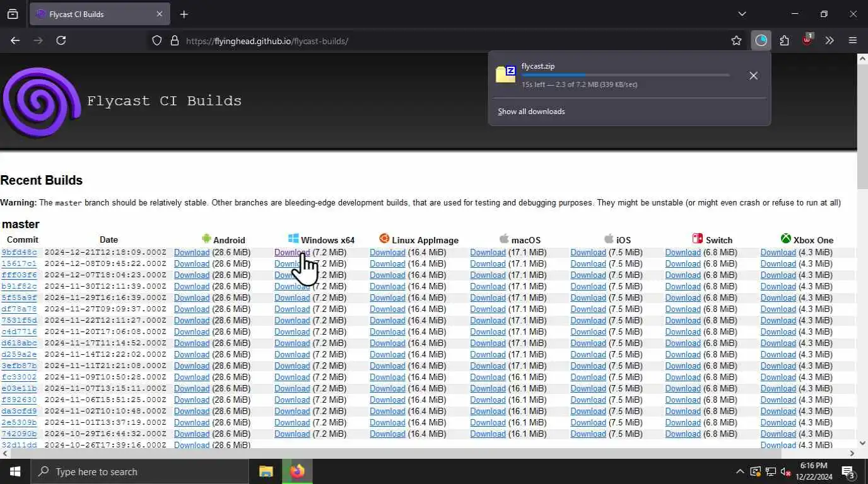Open the notification center icon
The height and width of the screenshot is (484, 868).
pyautogui.click(x=848, y=471)
